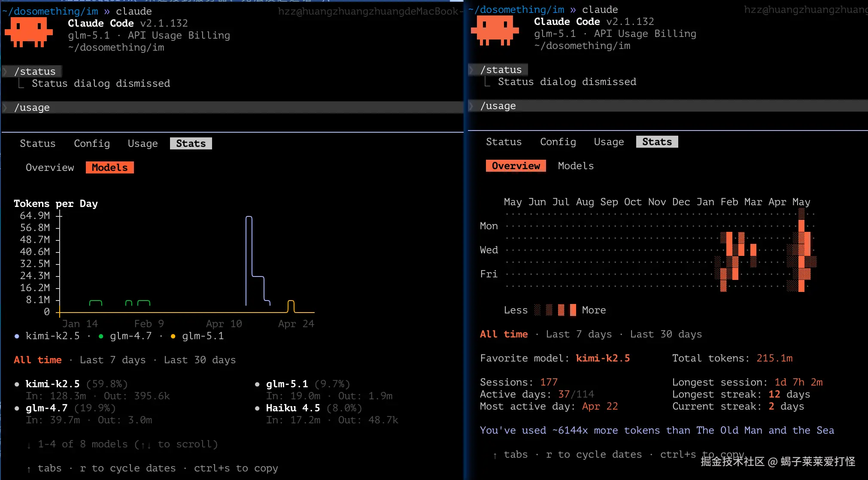Image resolution: width=868 pixels, height=480 pixels.
Task: Select the Stats tab in left pane
Action: coord(191,143)
